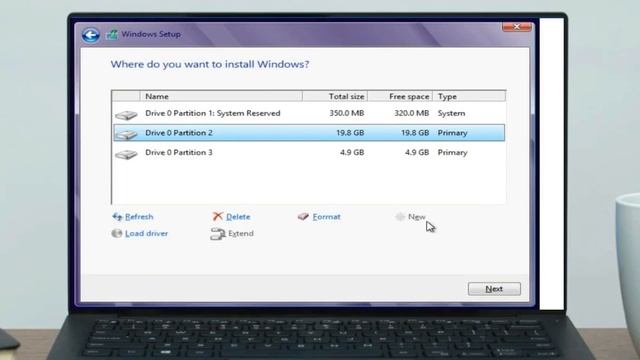Screen dimensions: 640x360
Task: Click the 19.8 GB total size cell
Action: 350,133
